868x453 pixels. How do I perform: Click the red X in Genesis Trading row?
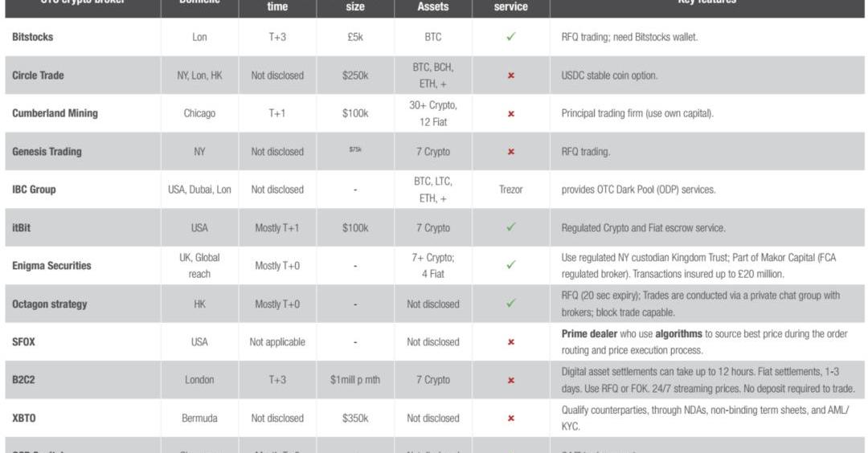(511, 152)
